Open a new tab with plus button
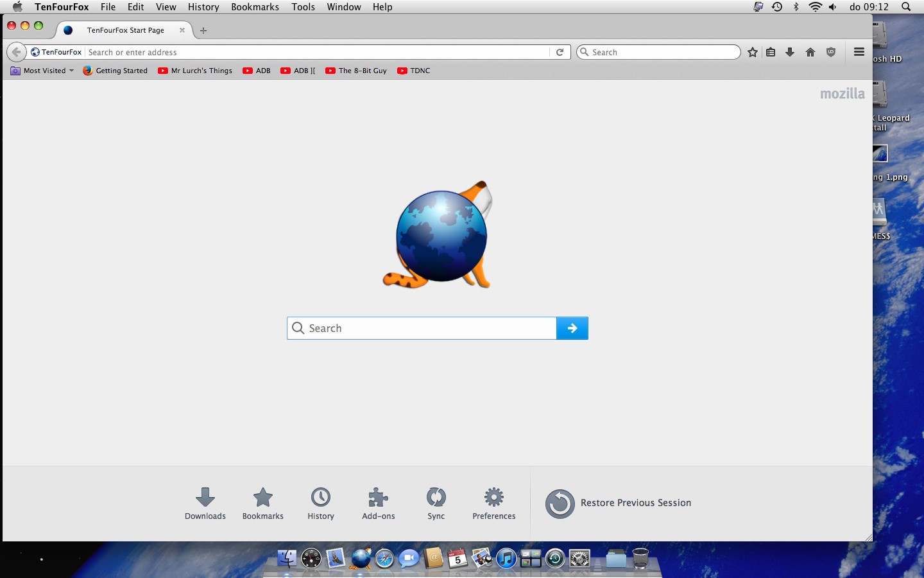 [203, 30]
